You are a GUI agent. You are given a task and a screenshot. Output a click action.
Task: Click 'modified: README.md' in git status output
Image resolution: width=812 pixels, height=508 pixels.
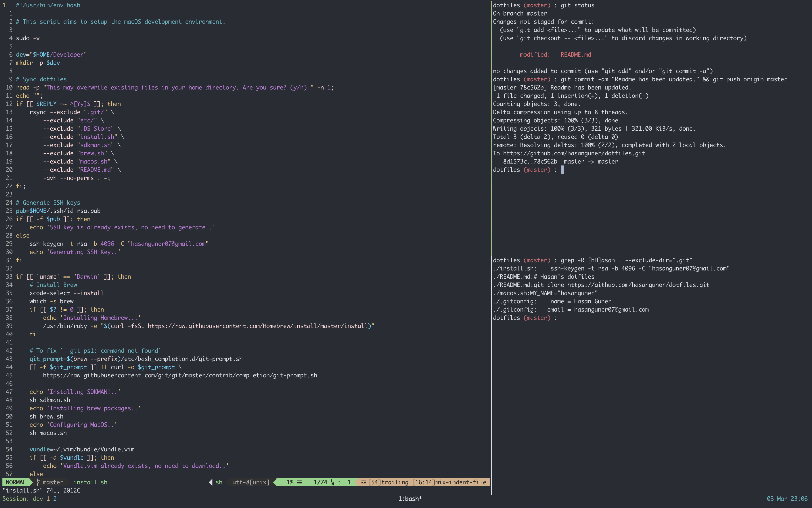pos(555,54)
